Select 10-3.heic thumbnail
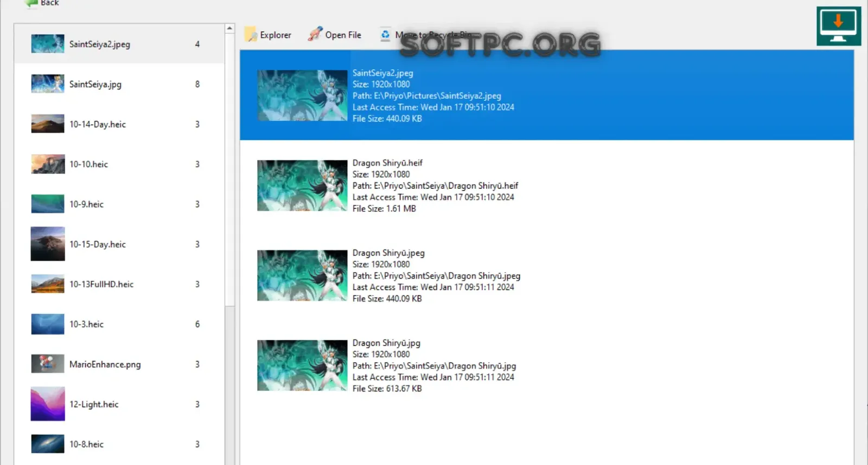The width and height of the screenshot is (868, 465). pyautogui.click(x=48, y=324)
